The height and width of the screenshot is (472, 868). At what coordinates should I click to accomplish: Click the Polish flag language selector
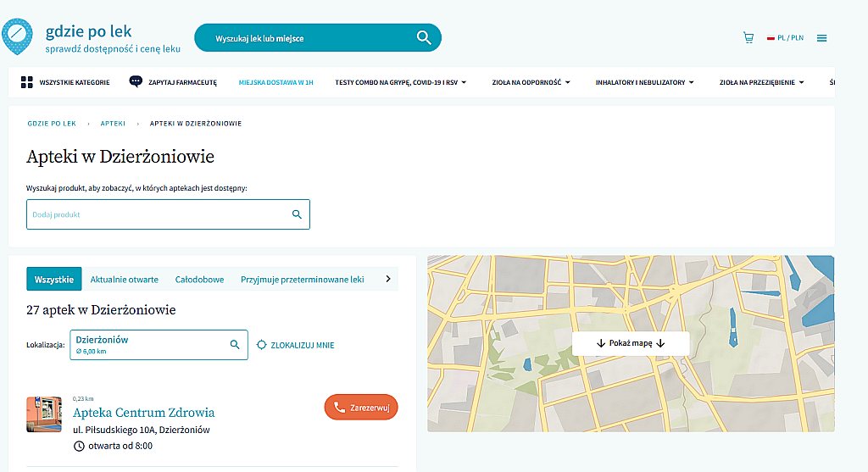[x=770, y=38]
